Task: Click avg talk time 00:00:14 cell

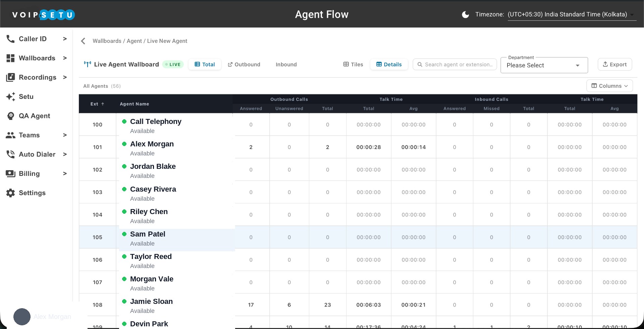Action: pos(414,147)
